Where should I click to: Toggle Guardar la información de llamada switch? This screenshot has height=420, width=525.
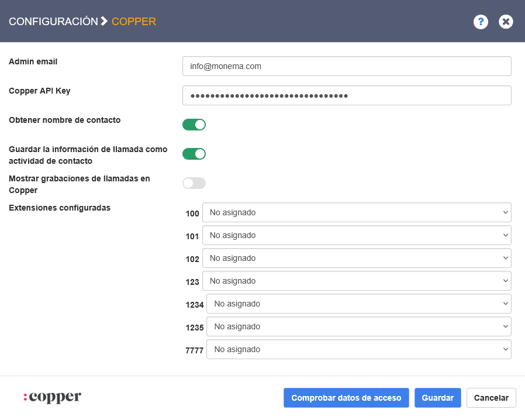coord(194,154)
